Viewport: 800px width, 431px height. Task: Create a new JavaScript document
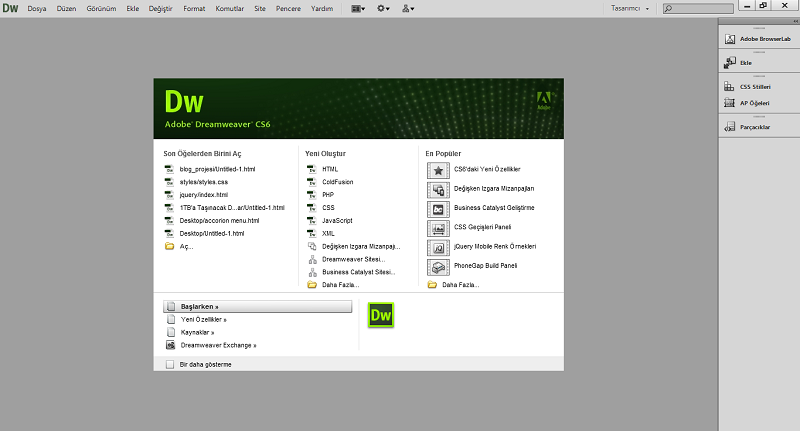337,220
